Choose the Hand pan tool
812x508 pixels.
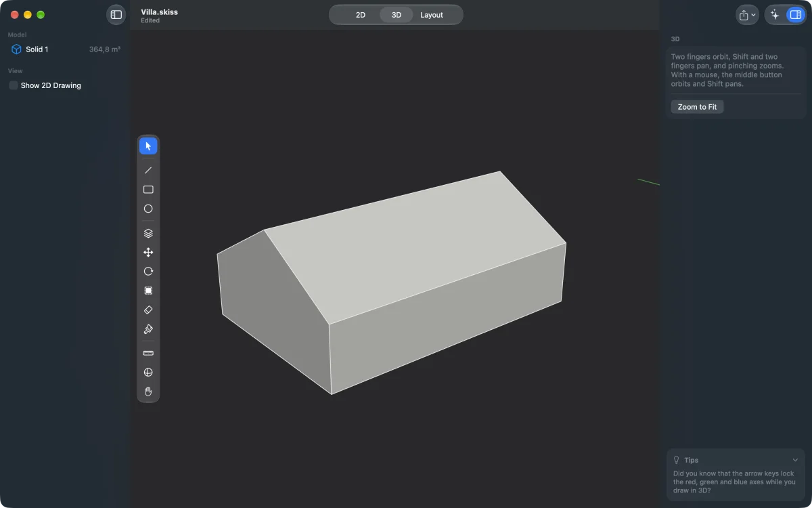click(x=148, y=391)
